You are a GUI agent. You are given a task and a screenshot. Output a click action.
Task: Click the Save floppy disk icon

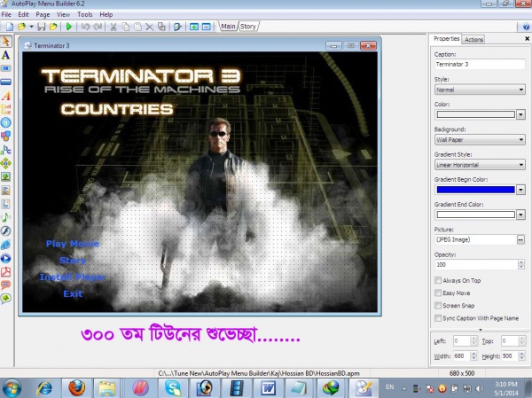coord(42,27)
